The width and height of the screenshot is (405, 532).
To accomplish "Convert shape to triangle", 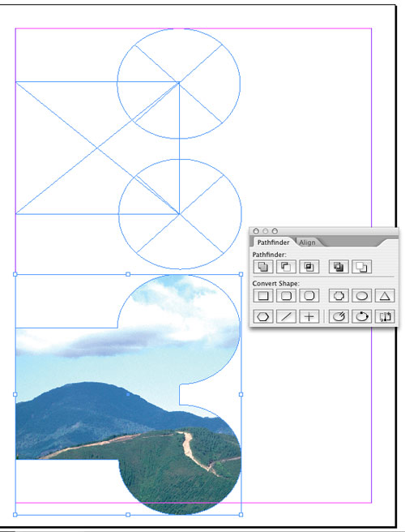I will coord(385,295).
